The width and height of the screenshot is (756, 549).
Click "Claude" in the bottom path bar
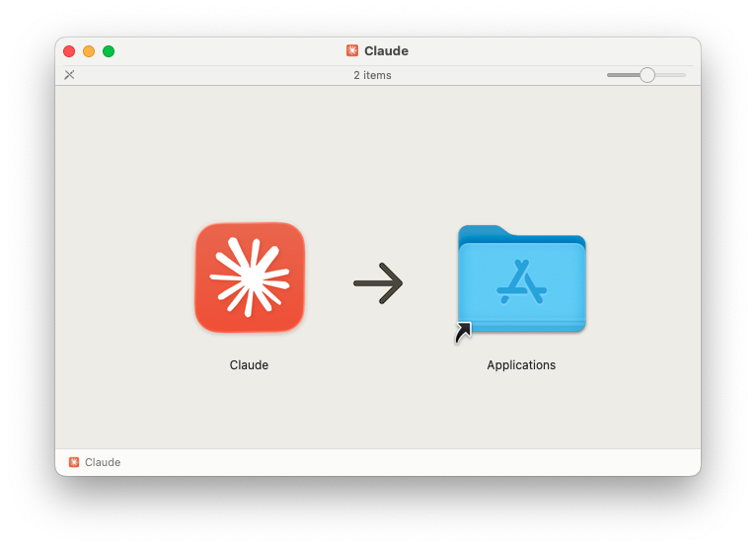103,462
